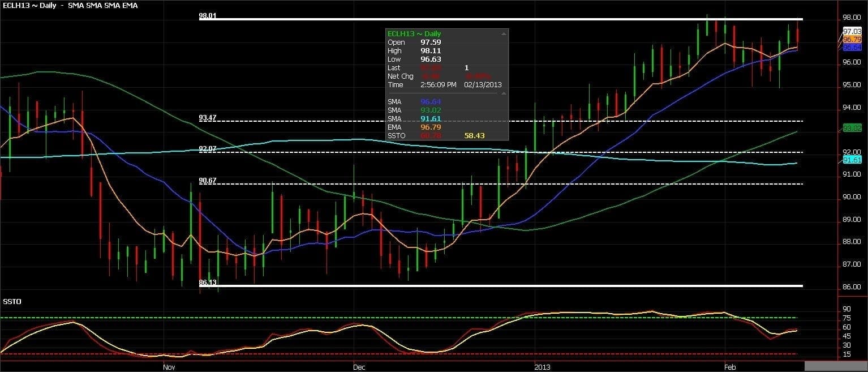Click the white 97.03 last price tag
Image resolution: width=868 pixels, height=372 pixels.
(x=852, y=31)
